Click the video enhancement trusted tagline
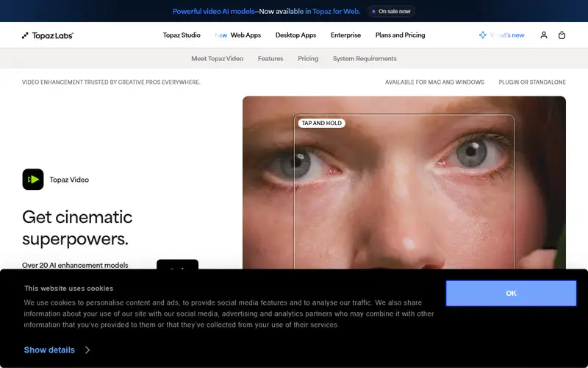This screenshot has width=588, height=368. [x=111, y=82]
